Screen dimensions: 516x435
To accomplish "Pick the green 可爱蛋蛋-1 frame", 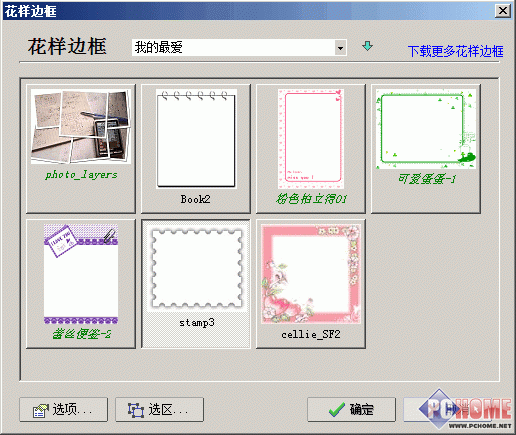I will 426,149.
